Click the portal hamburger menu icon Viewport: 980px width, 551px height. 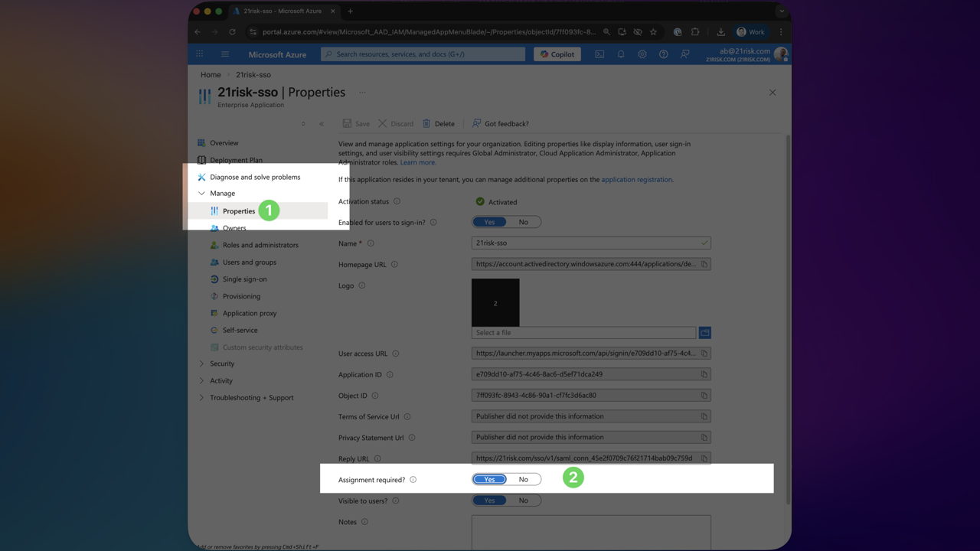coord(224,54)
